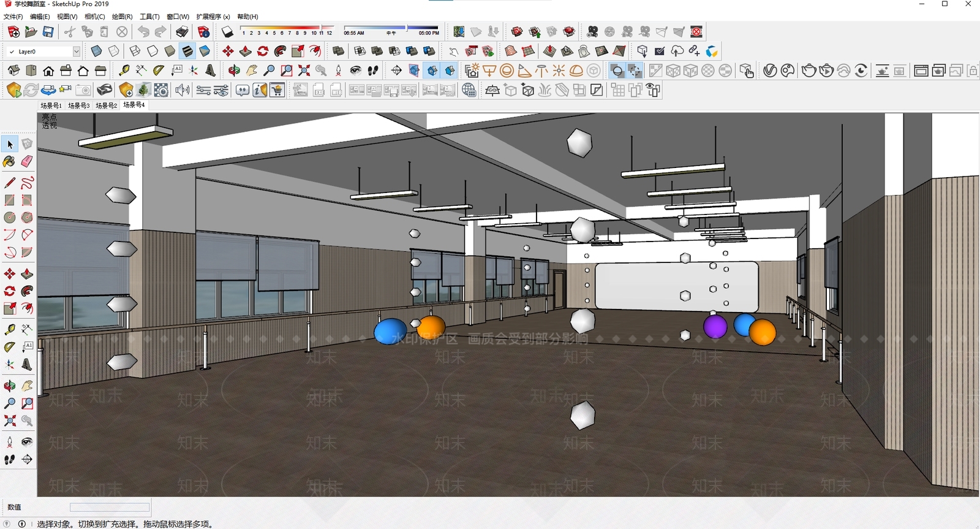980x529 pixels.
Task: Open the 相机(C) menu
Action: click(x=94, y=17)
